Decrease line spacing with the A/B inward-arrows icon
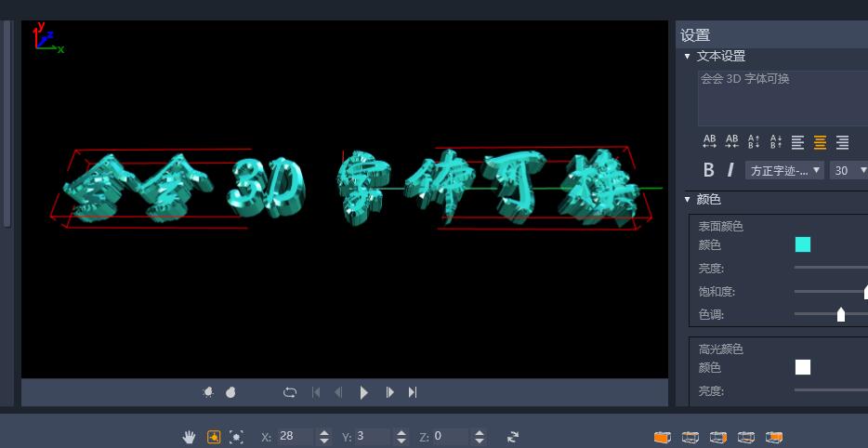The width and height of the screenshot is (868, 448). pyautogui.click(x=776, y=142)
